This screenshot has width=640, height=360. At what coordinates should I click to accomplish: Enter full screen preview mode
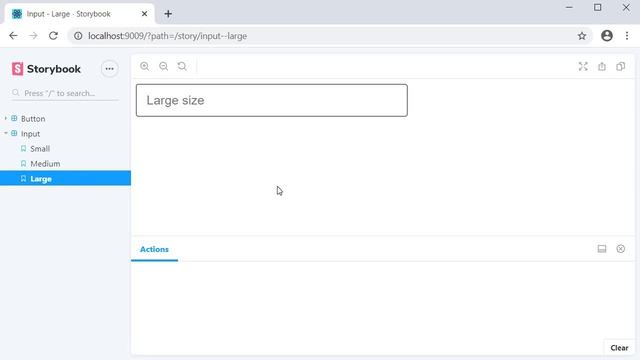(x=583, y=67)
